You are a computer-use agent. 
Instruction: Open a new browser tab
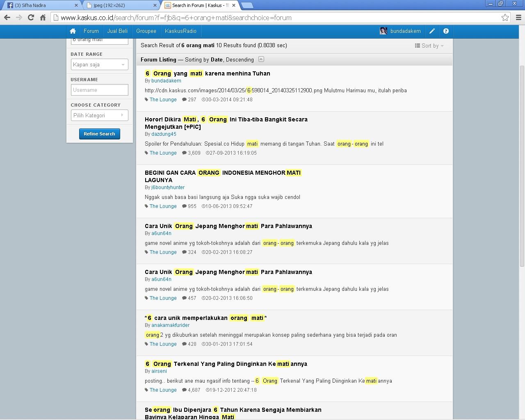(x=247, y=5)
